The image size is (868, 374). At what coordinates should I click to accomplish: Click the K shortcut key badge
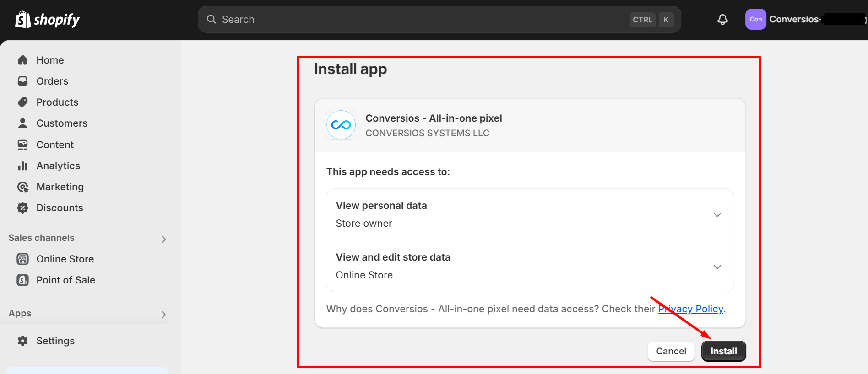pyautogui.click(x=666, y=20)
